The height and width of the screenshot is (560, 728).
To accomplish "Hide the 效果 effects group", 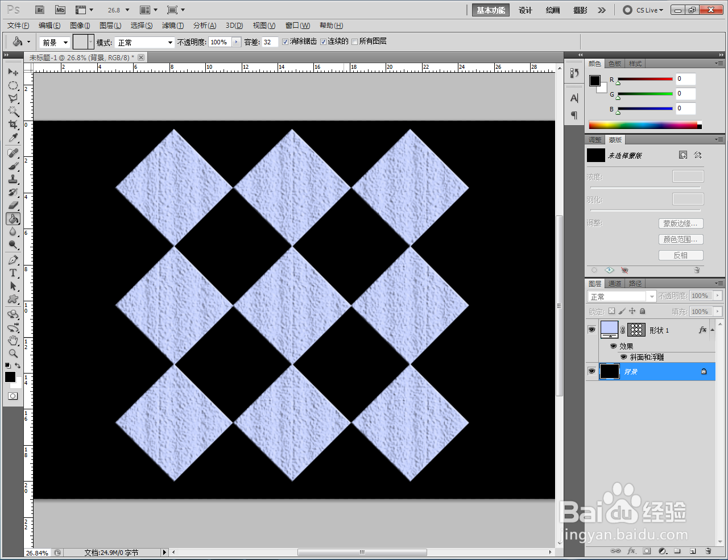I will coord(613,346).
